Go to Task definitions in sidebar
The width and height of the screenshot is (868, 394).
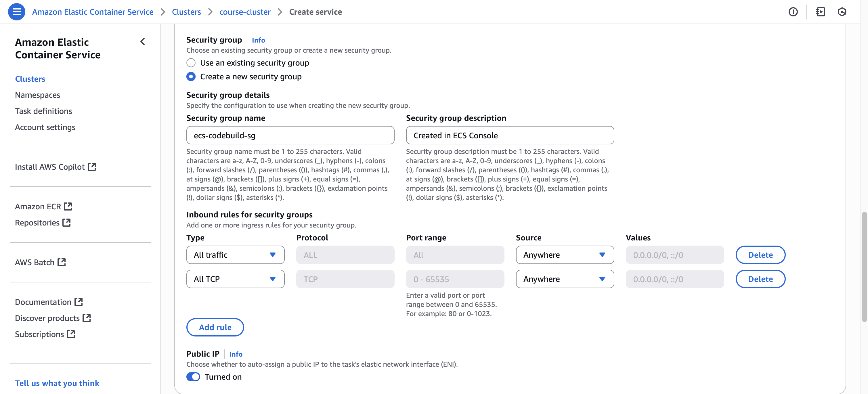(43, 111)
